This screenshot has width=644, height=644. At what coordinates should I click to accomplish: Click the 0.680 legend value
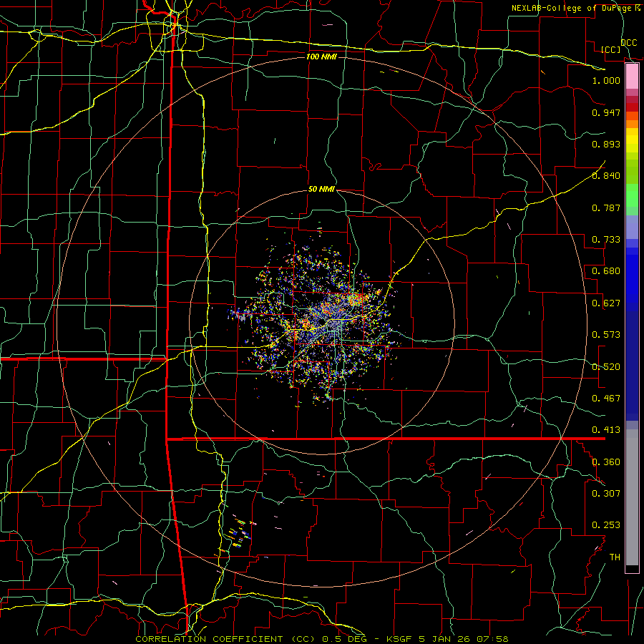(606, 271)
